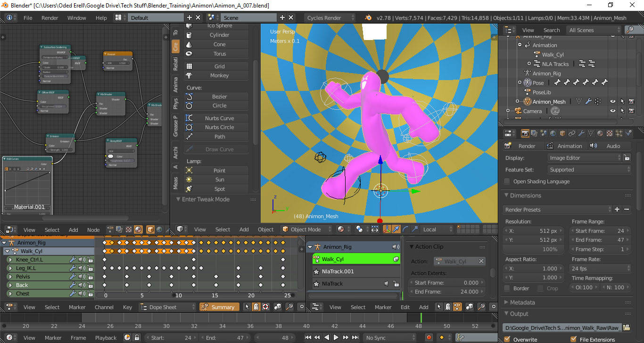
Task: Click the outliner search magnifier icon
Action: pyautogui.click(x=629, y=30)
